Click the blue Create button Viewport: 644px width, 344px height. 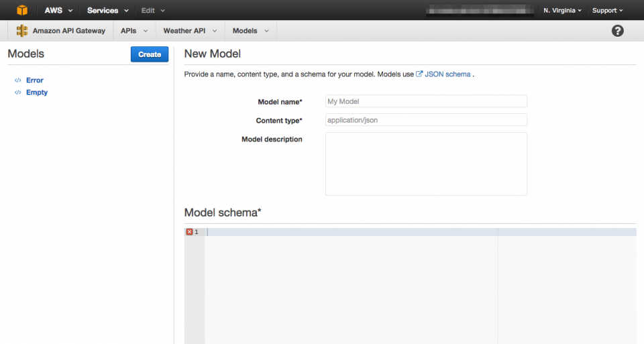[150, 54]
